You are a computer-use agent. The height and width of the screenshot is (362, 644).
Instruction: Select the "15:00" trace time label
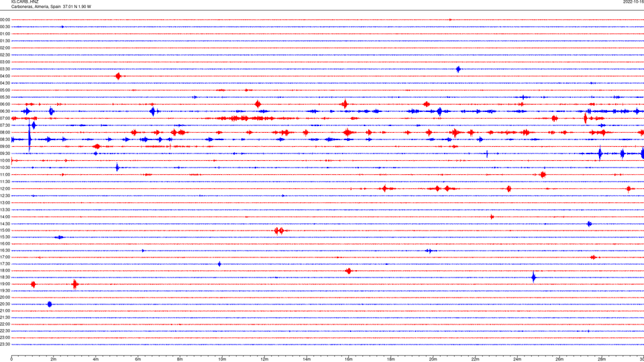point(5,230)
